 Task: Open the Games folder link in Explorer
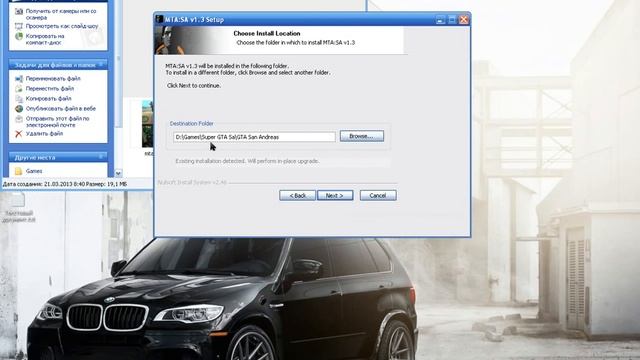tap(34, 171)
